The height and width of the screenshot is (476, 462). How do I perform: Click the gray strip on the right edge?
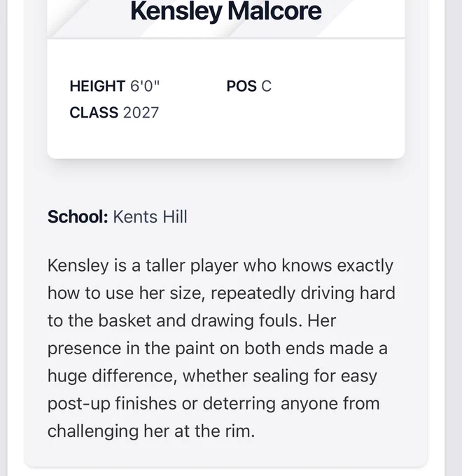[454, 238]
